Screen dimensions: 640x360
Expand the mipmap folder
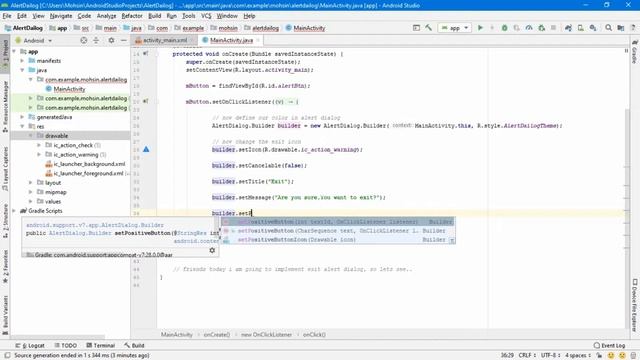(x=31, y=192)
